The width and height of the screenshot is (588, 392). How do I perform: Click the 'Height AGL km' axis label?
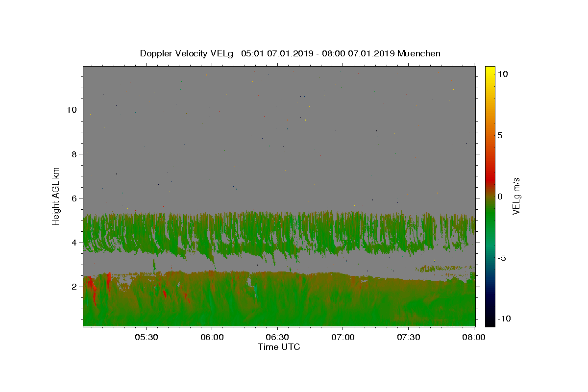coord(56,196)
